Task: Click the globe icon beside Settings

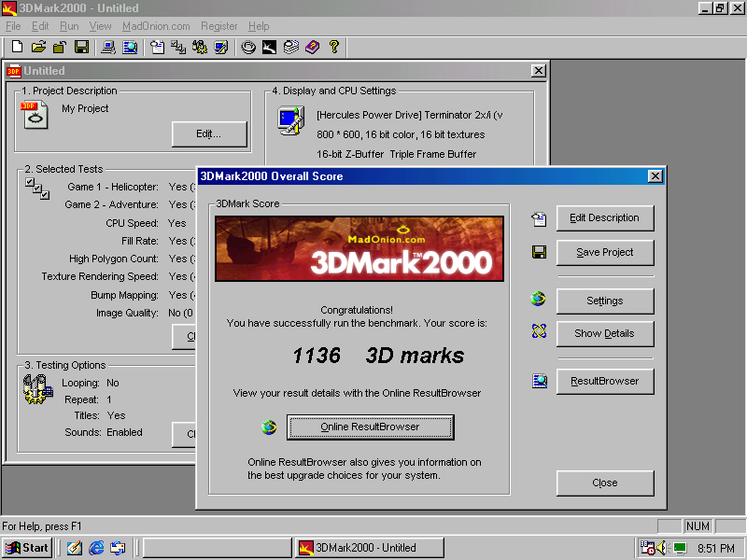Action: 539,299
